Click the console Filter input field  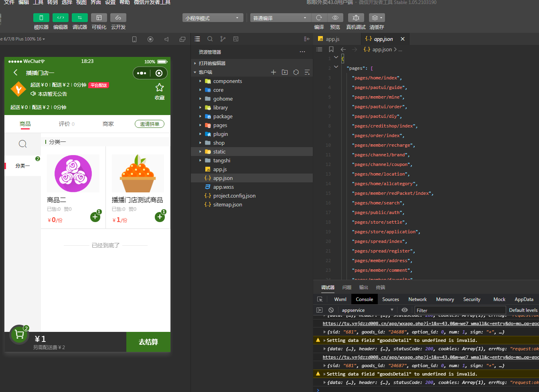tap(460, 310)
